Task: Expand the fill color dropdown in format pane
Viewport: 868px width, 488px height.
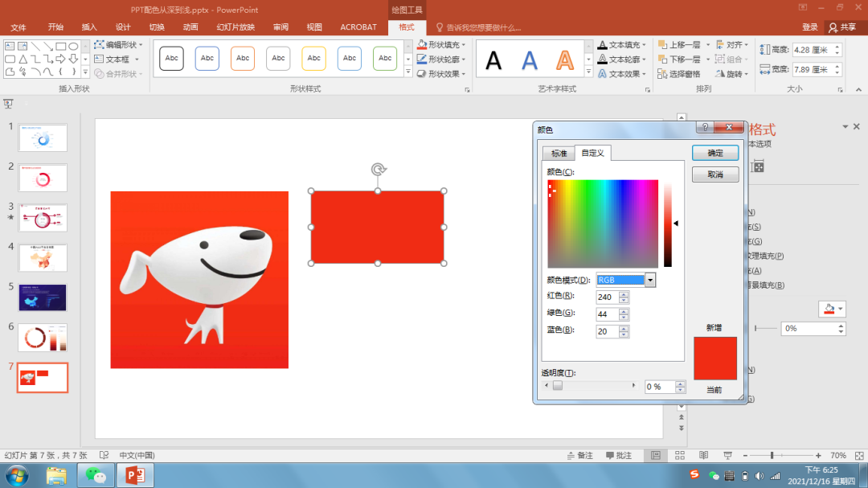Action: (x=841, y=310)
